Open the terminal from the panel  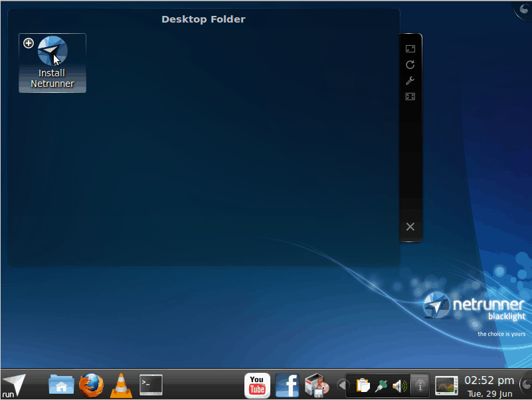click(x=151, y=385)
